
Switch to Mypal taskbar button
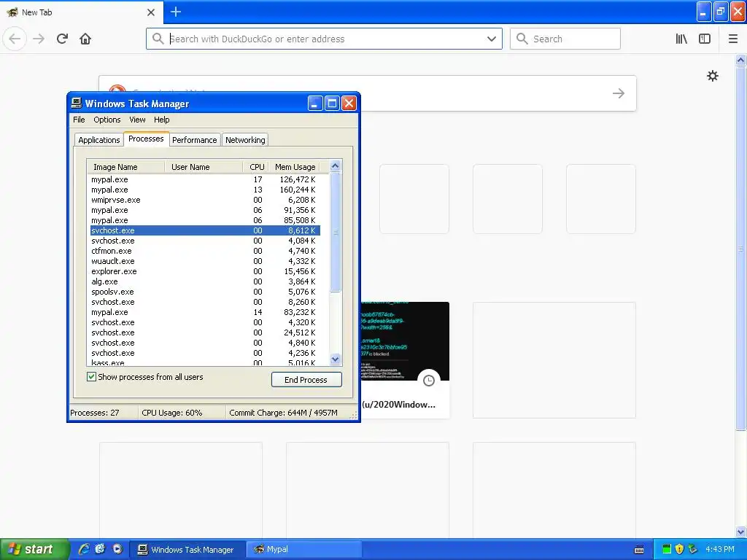pyautogui.click(x=304, y=549)
